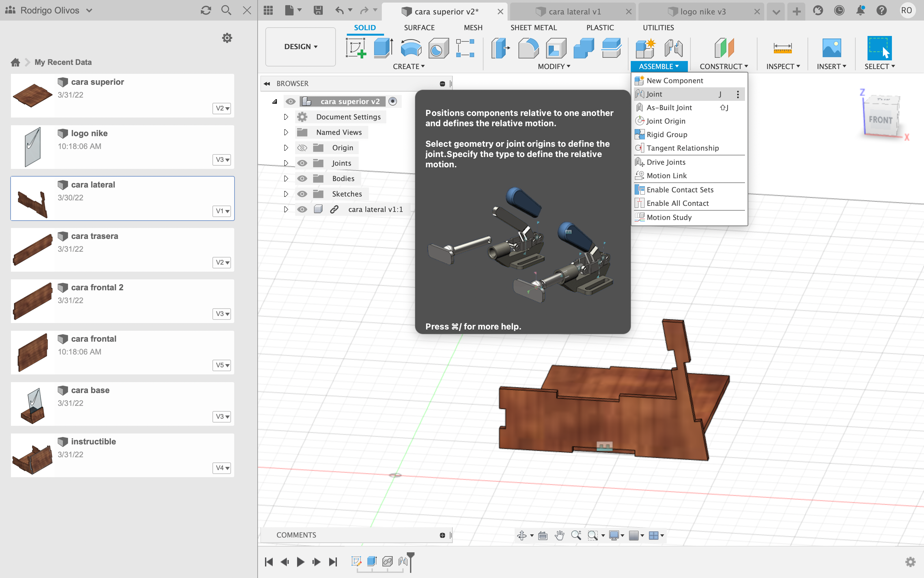Click the Insert image icon

click(832, 48)
